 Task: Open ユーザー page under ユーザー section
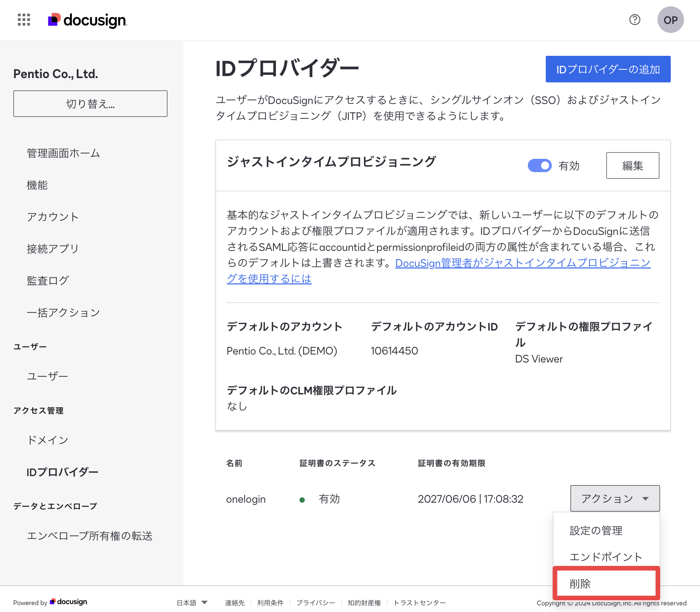coord(47,376)
